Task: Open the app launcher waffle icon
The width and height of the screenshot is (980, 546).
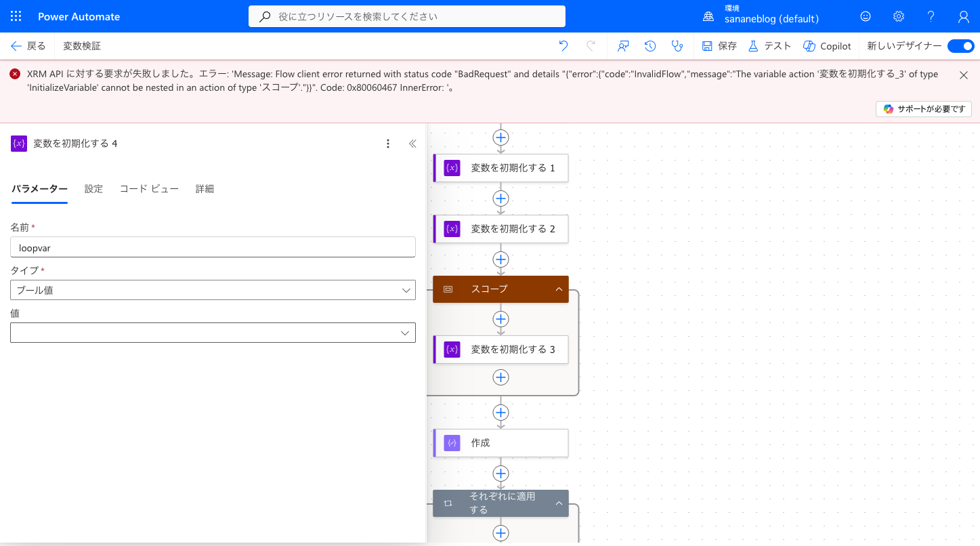Action: click(16, 16)
